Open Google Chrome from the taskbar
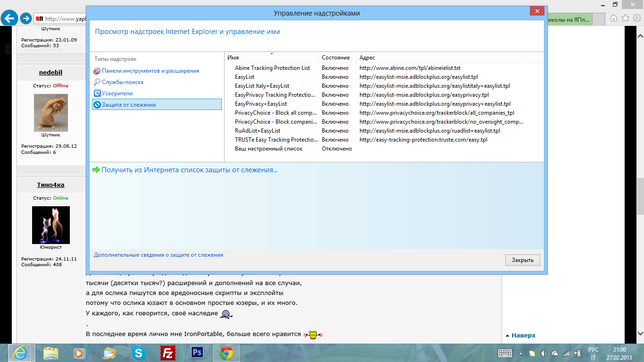This screenshot has height=362, width=644. point(226,353)
